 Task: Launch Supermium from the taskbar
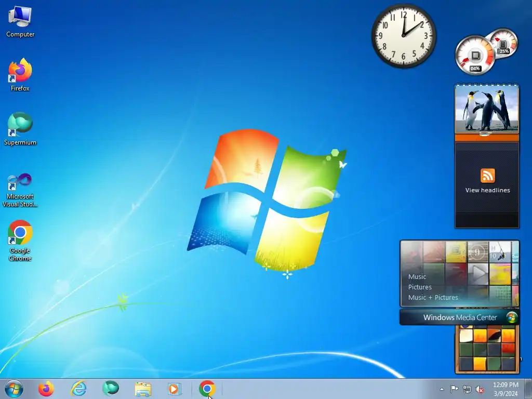[x=111, y=389]
